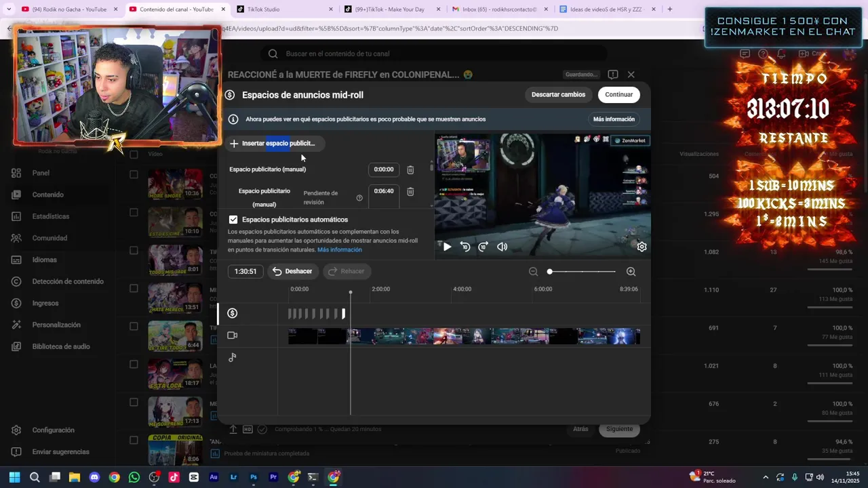Play the video preview
Screen dimensions: 868x488
pos(447,247)
